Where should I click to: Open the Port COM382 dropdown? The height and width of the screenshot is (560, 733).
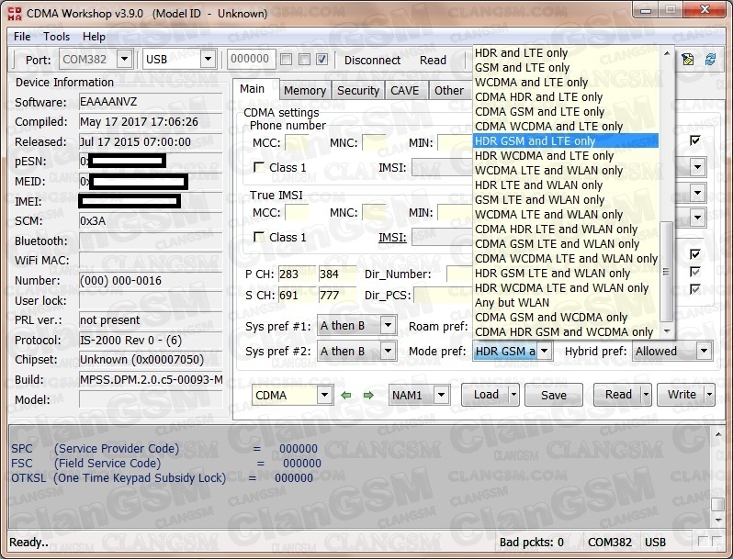click(x=124, y=60)
